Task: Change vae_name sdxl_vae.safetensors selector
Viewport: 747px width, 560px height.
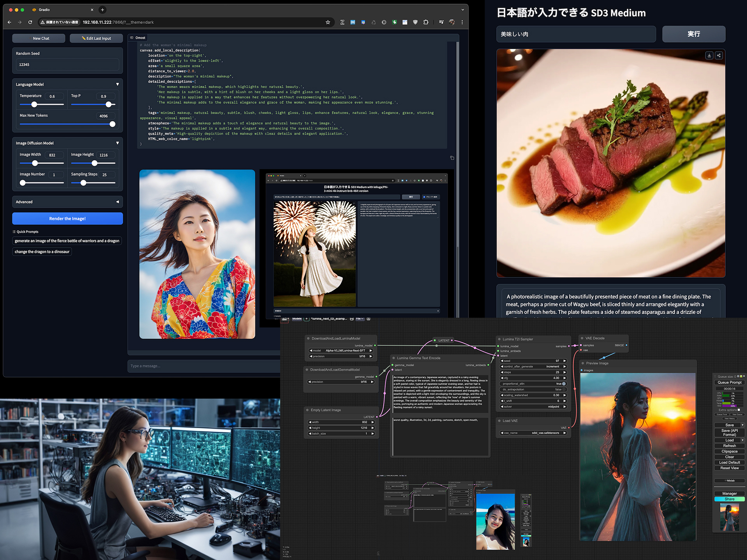Action: [533, 433]
